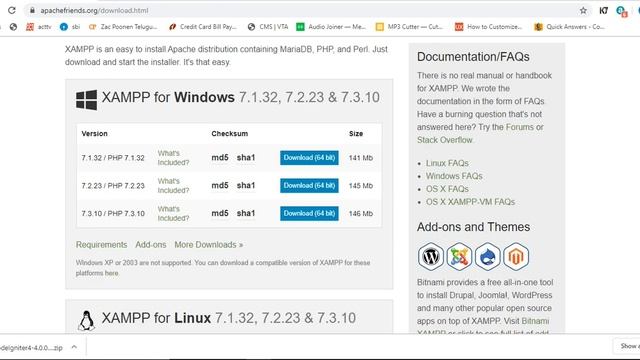640x360 pixels.
Task: Click the downloaded codeigniter zip file
Action: point(31,347)
